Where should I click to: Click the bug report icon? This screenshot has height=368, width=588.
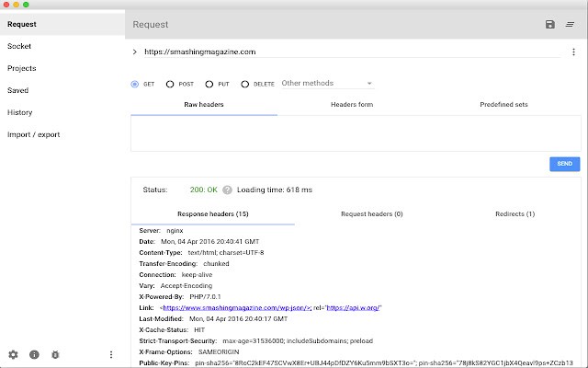click(55, 354)
